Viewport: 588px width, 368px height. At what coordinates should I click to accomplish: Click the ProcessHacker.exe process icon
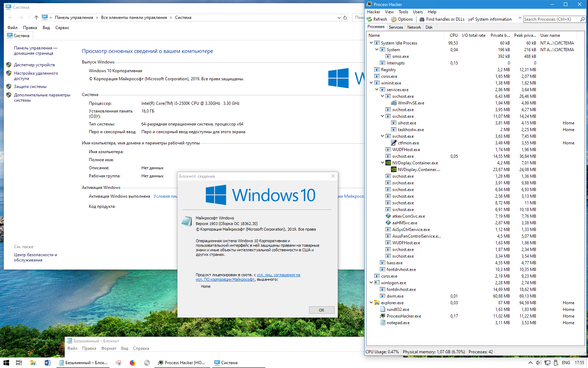383,316
